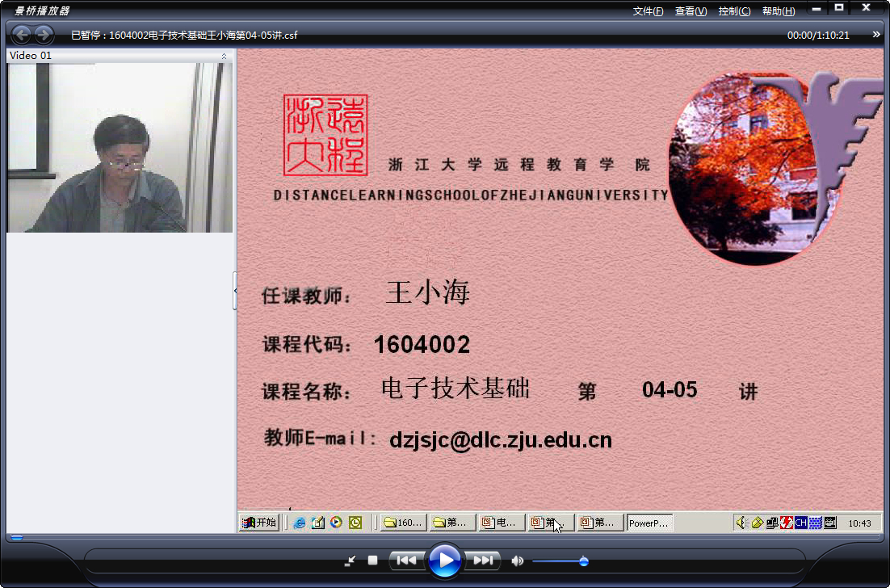This screenshot has height=588, width=890.
Task: Click the course name 电子技术基础 on slide
Action: pos(455,388)
